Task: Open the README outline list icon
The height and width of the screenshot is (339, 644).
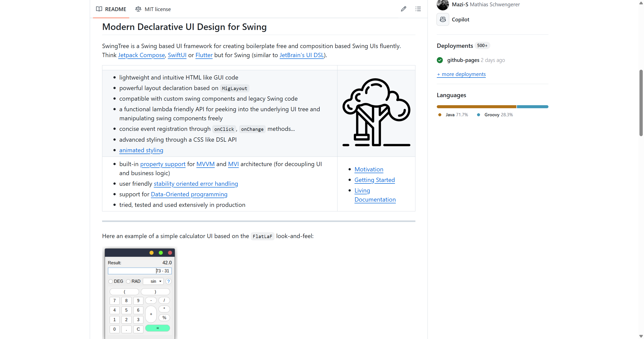Action: pyautogui.click(x=418, y=9)
